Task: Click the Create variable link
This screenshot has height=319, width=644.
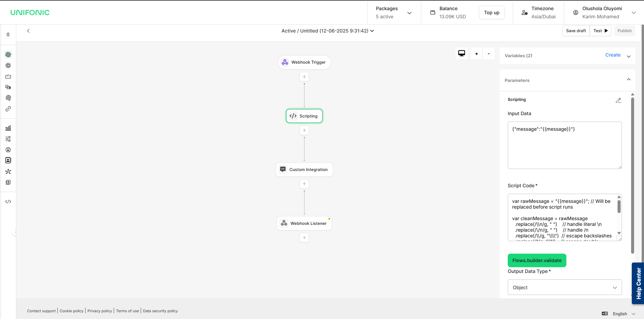Action: click(x=612, y=55)
